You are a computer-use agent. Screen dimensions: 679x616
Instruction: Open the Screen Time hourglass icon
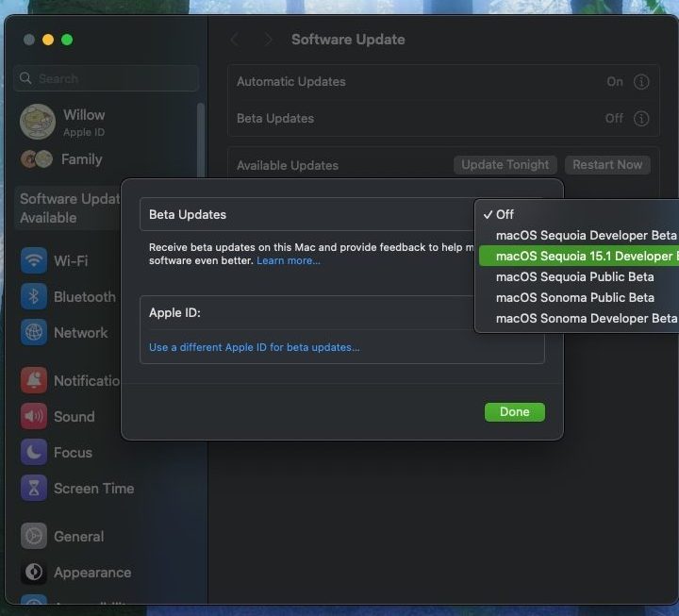[x=33, y=488]
